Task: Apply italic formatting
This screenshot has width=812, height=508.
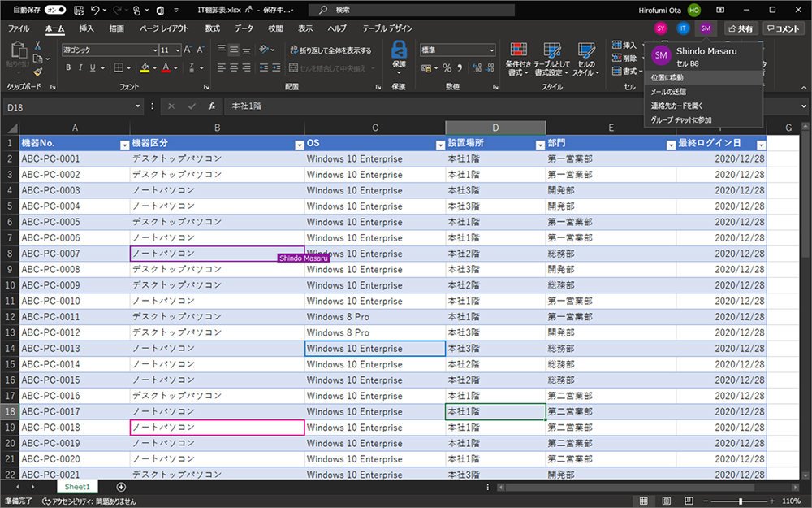Action: (x=80, y=67)
